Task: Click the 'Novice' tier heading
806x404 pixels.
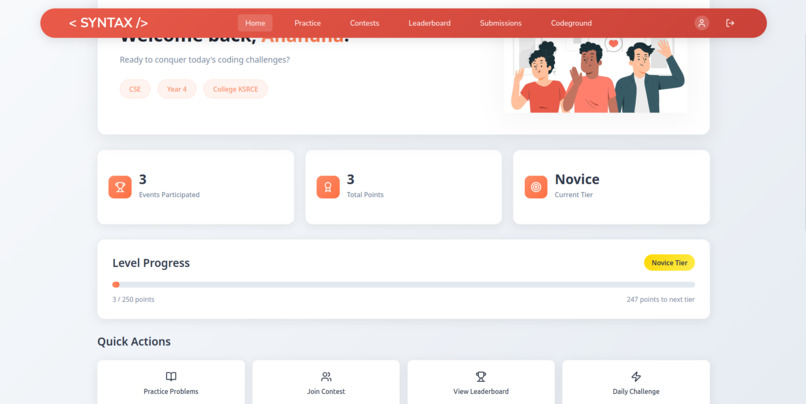Action: pyautogui.click(x=577, y=179)
